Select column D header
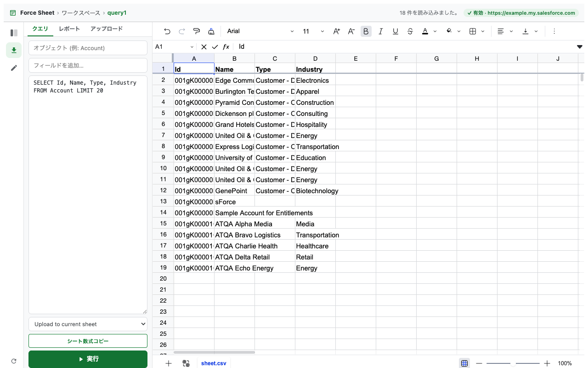Screen dimensions: 588x368 (x=315, y=58)
